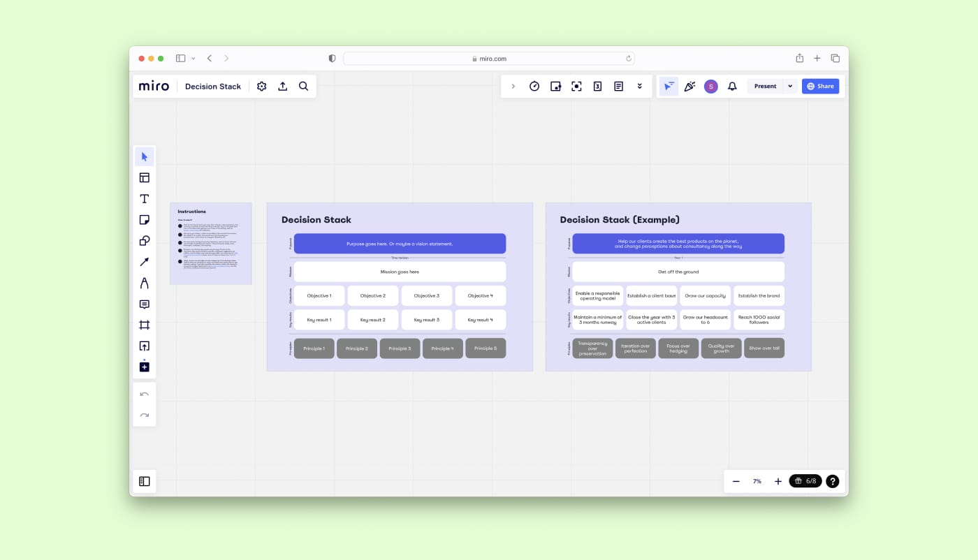Collapse the facilitation toolbar with the double chevron
The image size is (978, 560).
click(638, 85)
